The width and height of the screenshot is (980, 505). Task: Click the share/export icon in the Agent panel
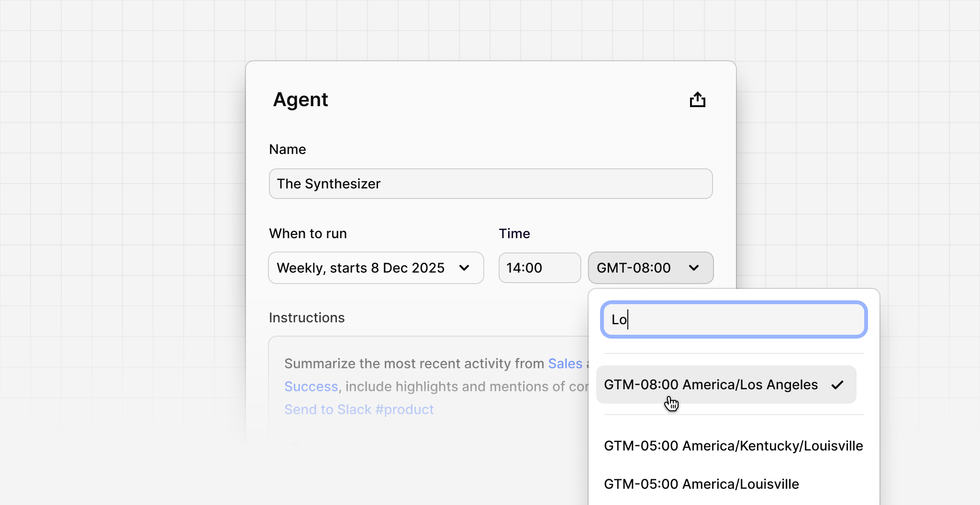point(698,99)
